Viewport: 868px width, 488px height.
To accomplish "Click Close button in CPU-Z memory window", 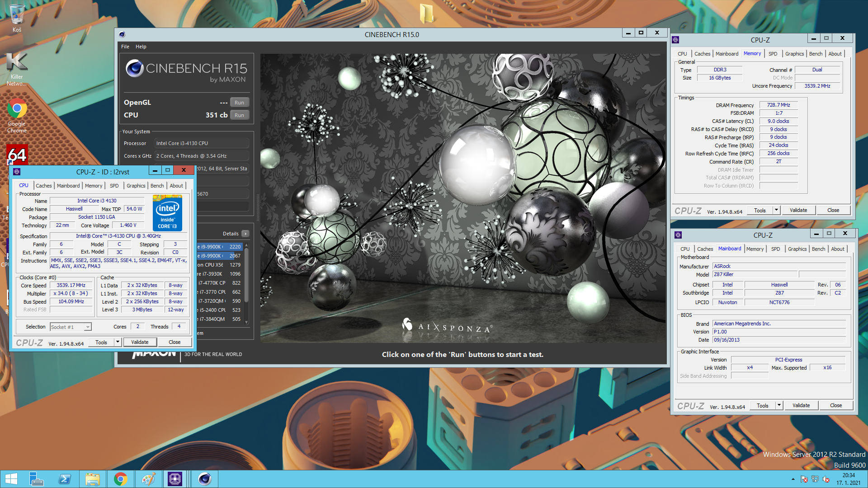I will (833, 210).
